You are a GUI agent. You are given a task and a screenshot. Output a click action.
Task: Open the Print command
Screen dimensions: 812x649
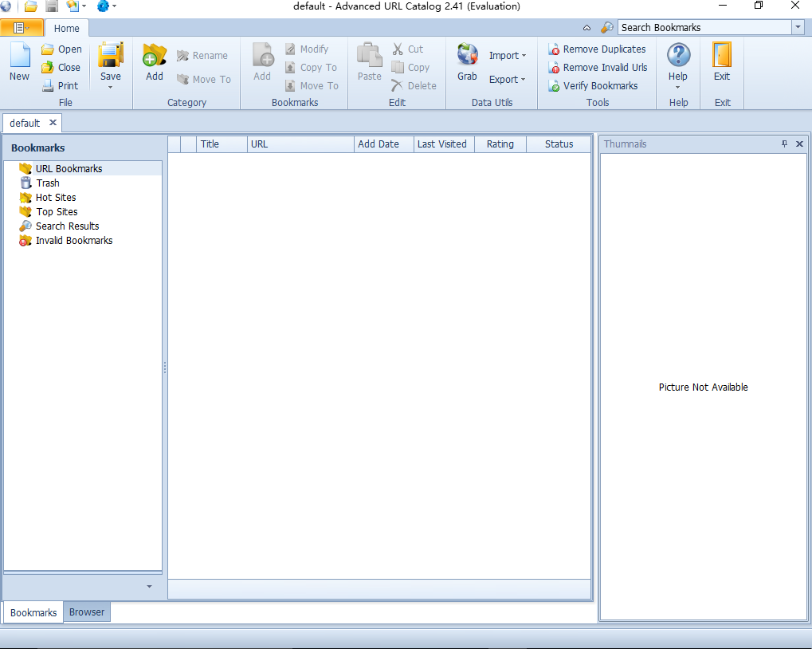click(x=61, y=86)
